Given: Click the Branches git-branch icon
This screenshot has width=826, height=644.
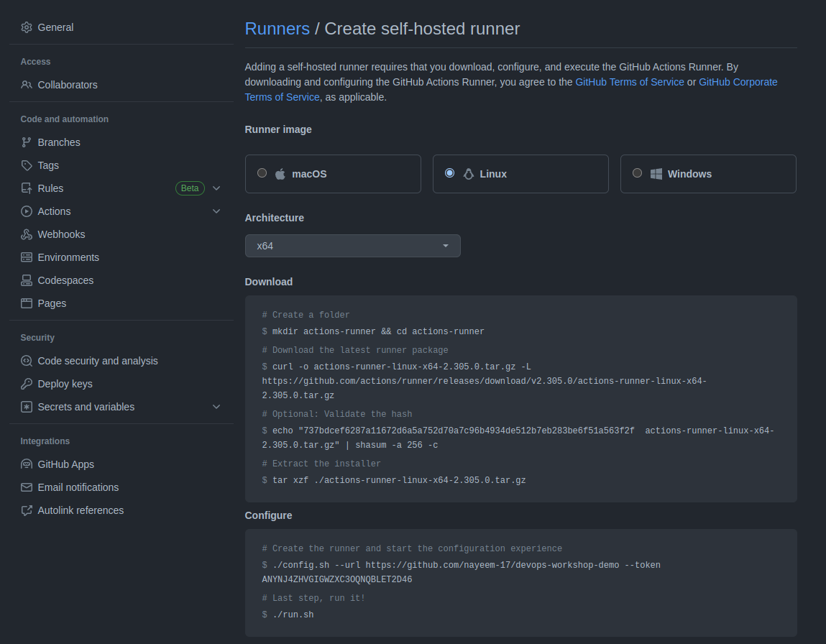Looking at the screenshot, I should tap(27, 142).
